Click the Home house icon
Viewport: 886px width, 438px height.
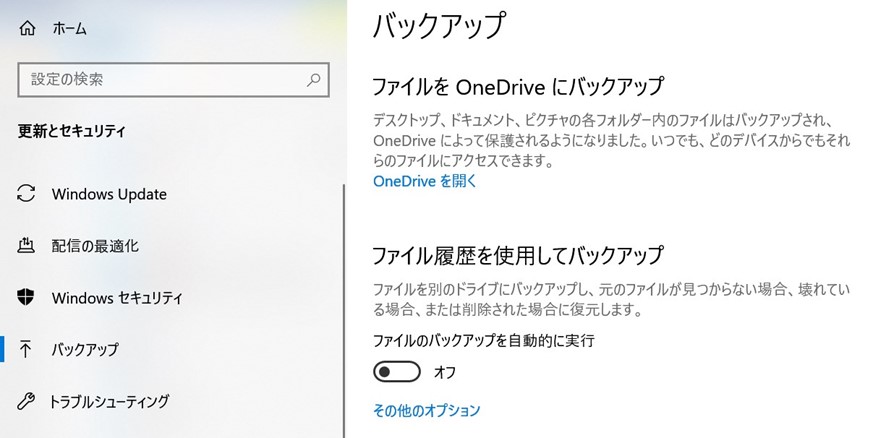coord(27,28)
